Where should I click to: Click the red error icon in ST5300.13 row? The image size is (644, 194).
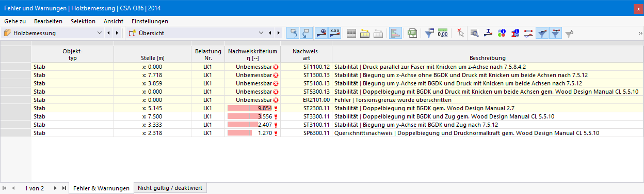pyautogui.click(x=276, y=92)
